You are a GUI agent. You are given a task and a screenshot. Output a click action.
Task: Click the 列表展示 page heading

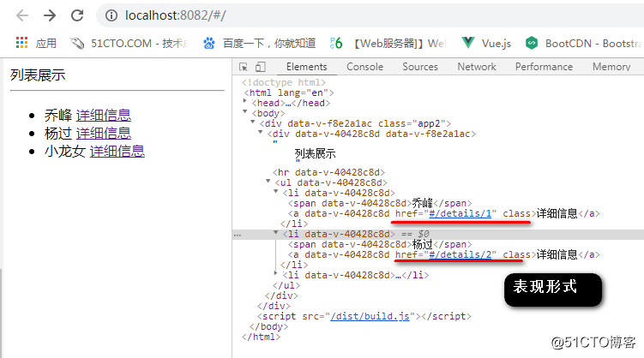click(38, 75)
